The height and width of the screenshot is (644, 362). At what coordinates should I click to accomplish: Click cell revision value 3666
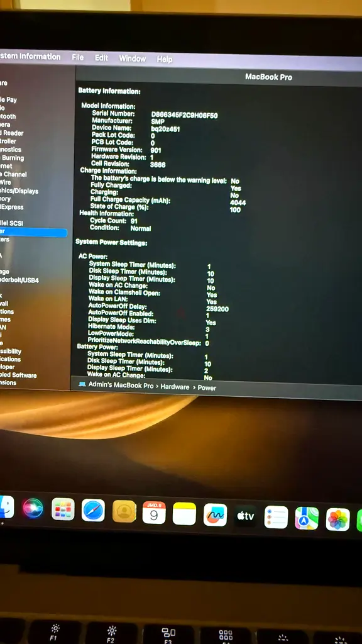point(158,165)
